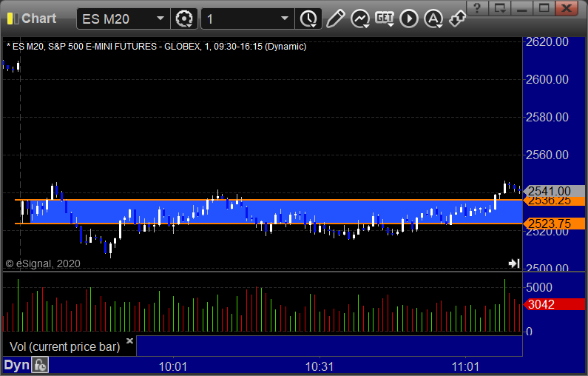
Task: Close the Vol study label
Action: coord(129,341)
